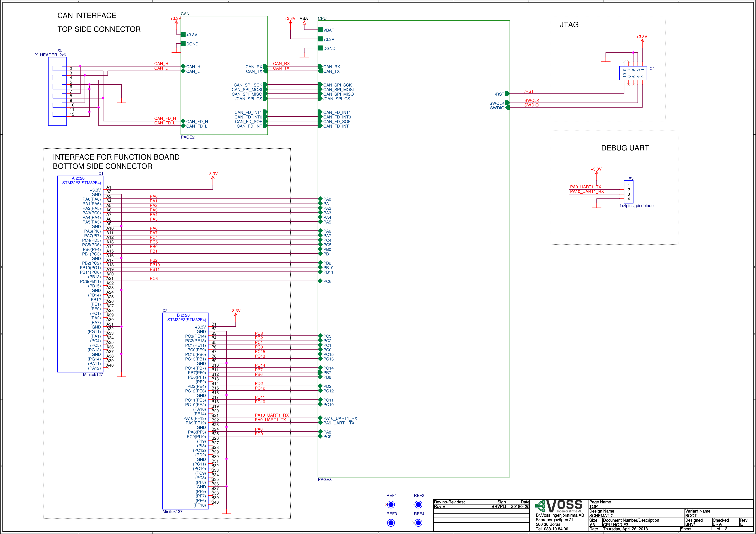Screen dimensions: 756x534
Task: Click 'Thursday, April 26, 2018' date field
Action: coord(625,529)
